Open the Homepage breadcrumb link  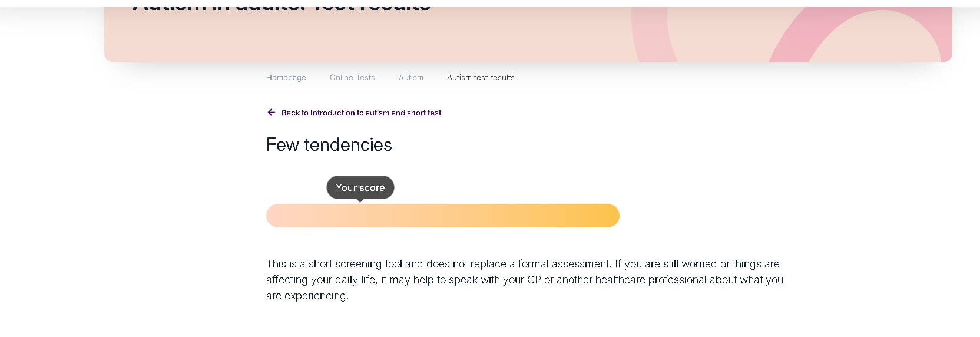[x=286, y=78]
